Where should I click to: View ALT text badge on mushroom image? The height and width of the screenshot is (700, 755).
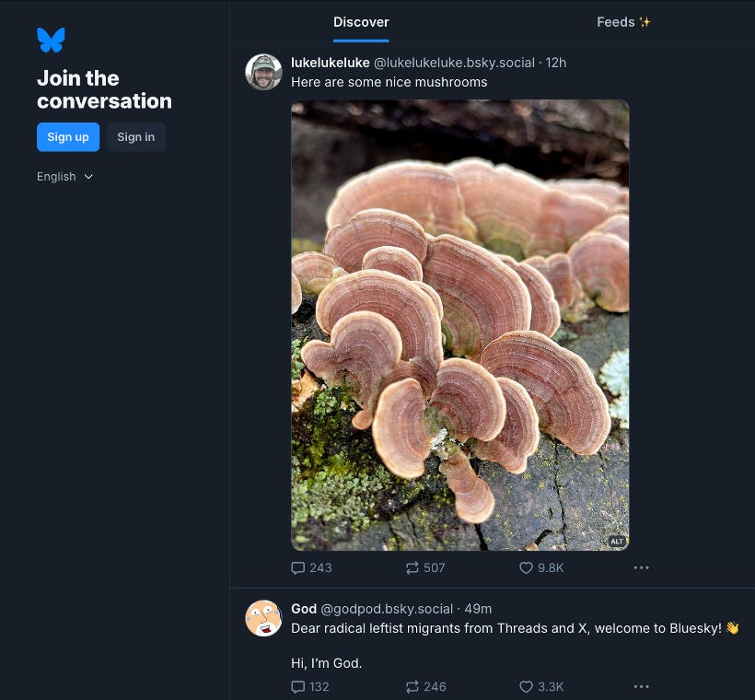[x=617, y=542]
